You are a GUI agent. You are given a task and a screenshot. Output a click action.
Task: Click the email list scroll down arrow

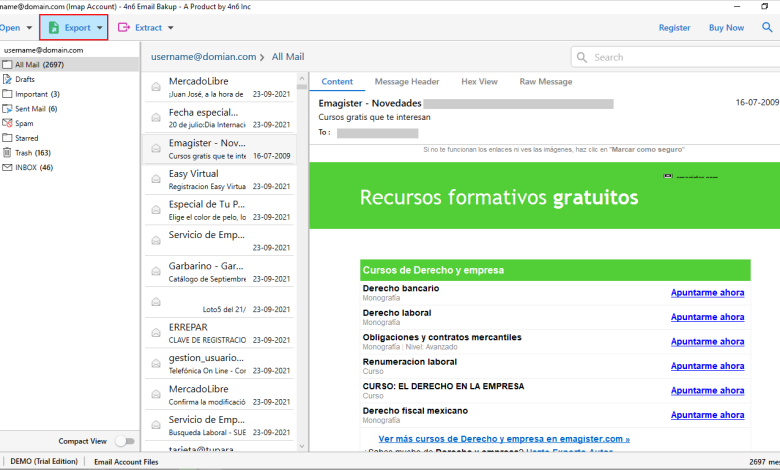(x=301, y=446)
